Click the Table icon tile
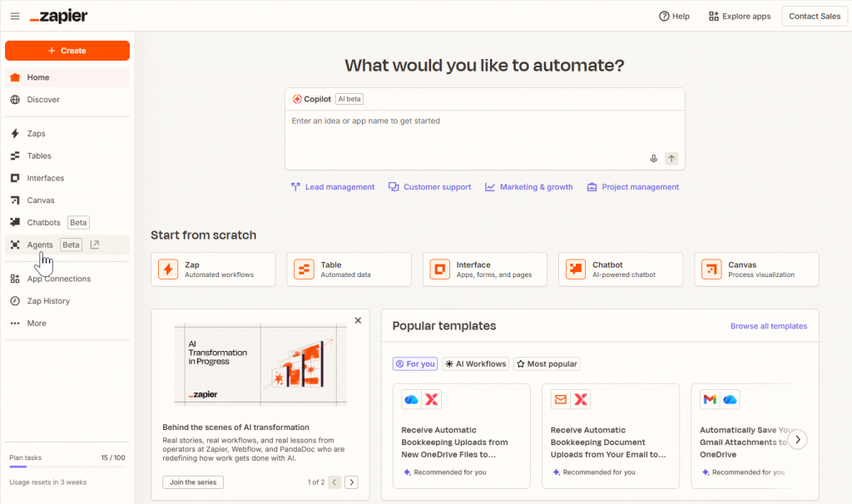The height and width of the screenshot is (504, 852). (x=305, y=269)
